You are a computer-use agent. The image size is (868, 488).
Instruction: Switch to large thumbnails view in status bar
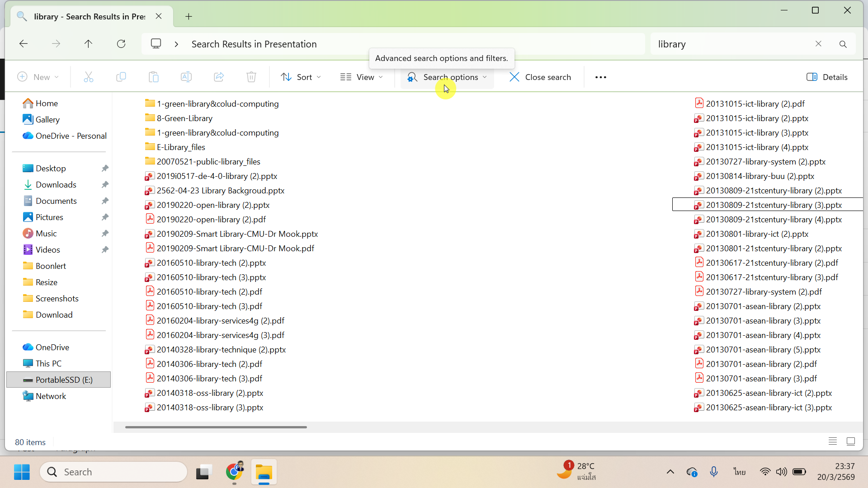(851, 441)
